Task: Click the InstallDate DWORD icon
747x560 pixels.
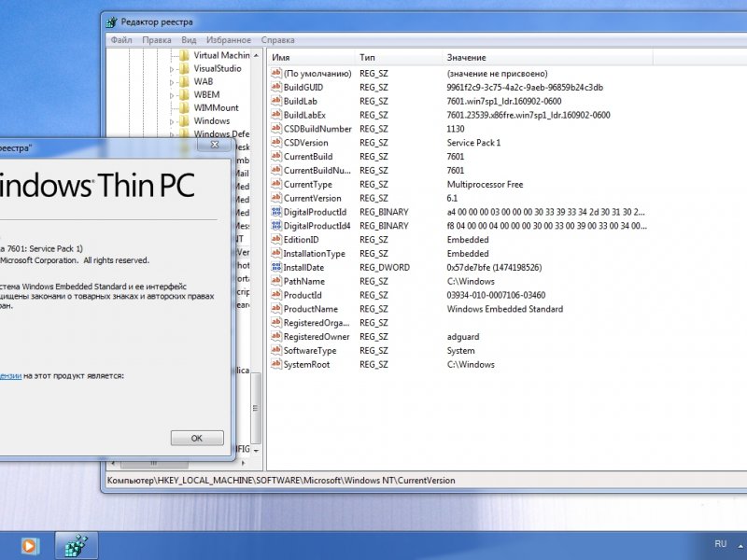Action: click(276, 267)
